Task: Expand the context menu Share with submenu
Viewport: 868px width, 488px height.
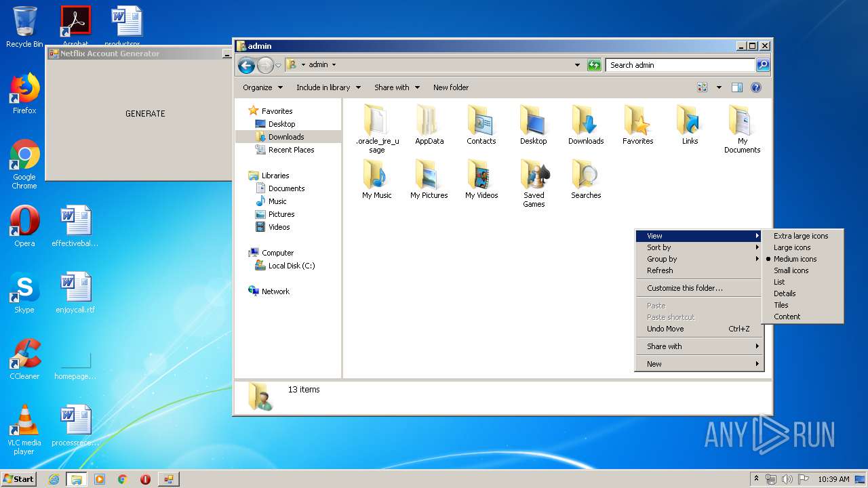Action: pos(699,346)
